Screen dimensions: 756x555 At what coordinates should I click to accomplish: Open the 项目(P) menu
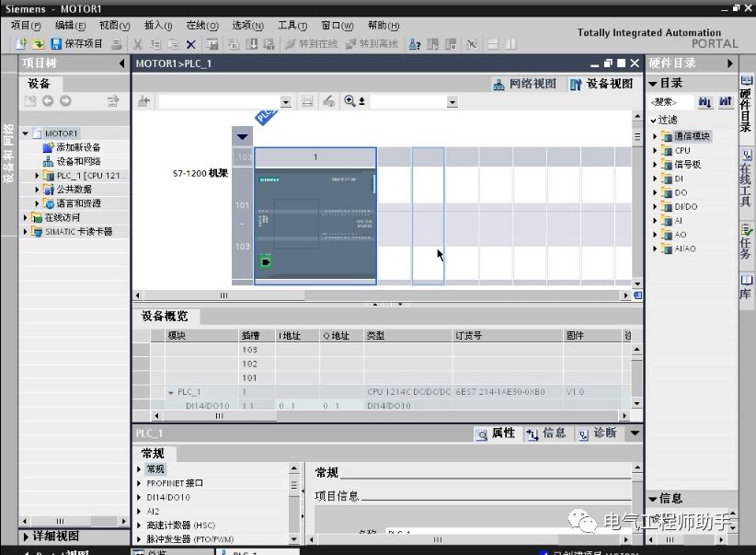click(x=26, y=25)
